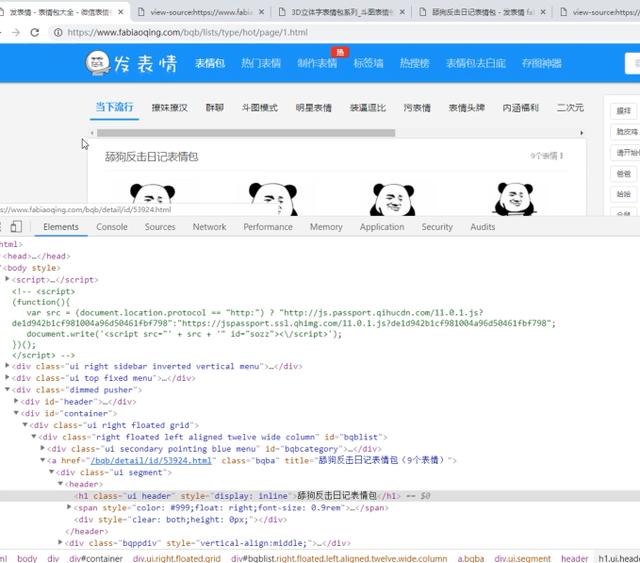Open the second panda thumbnail
640x563 pixels.
point(273,198)
